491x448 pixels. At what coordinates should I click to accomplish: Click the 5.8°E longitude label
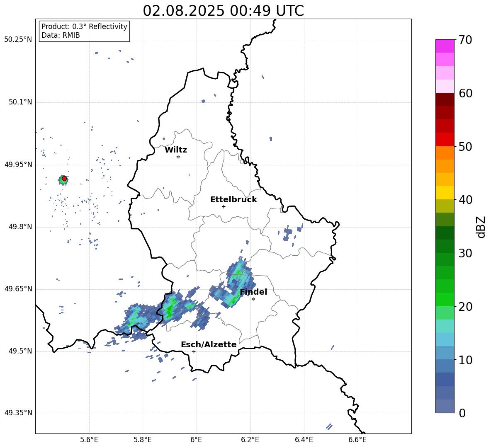coord(143,440)
